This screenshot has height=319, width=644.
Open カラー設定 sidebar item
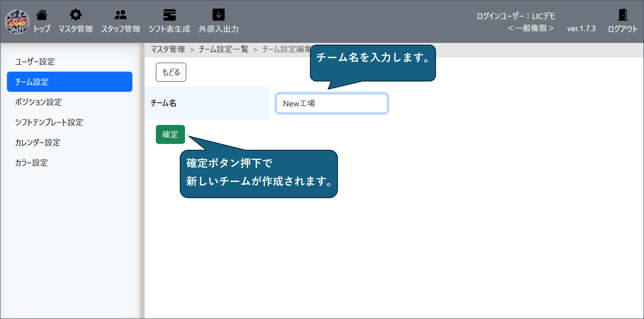[x=31, y=163]
